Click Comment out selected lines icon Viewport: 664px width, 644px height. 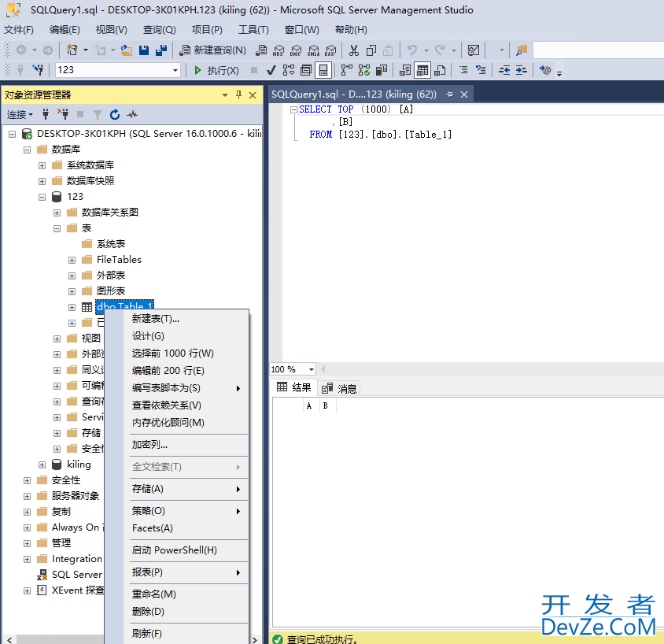point(463,70)
